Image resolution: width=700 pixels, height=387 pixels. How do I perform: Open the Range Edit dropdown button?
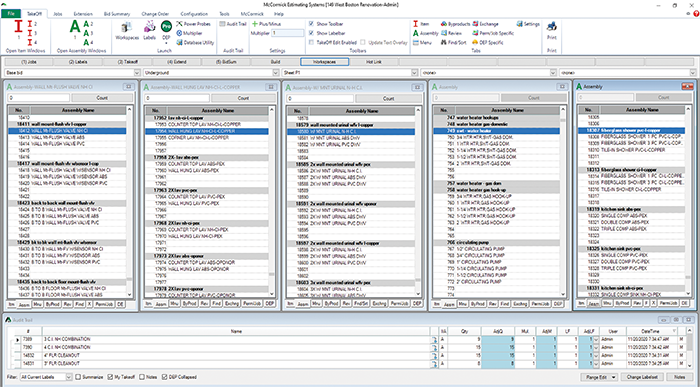599,377
